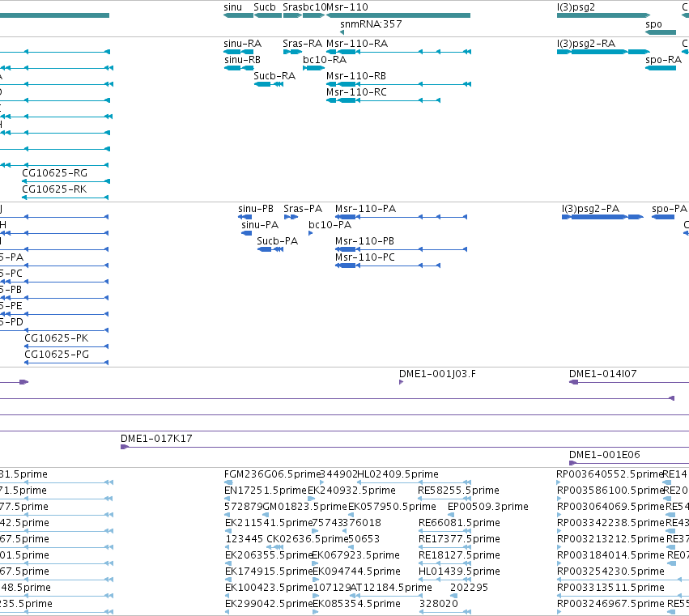Screen dimensions: 689x616
Task: Select the spo gene bar
Action: 661,32
